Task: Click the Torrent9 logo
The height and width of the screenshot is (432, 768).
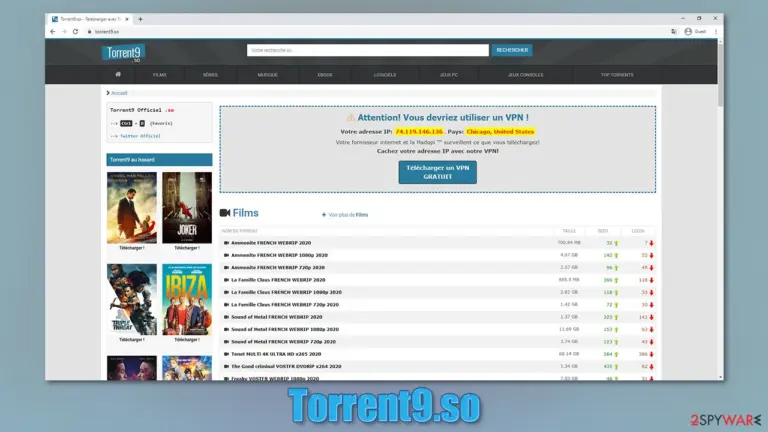Action: pyautogui.click(x=123, y=53)
